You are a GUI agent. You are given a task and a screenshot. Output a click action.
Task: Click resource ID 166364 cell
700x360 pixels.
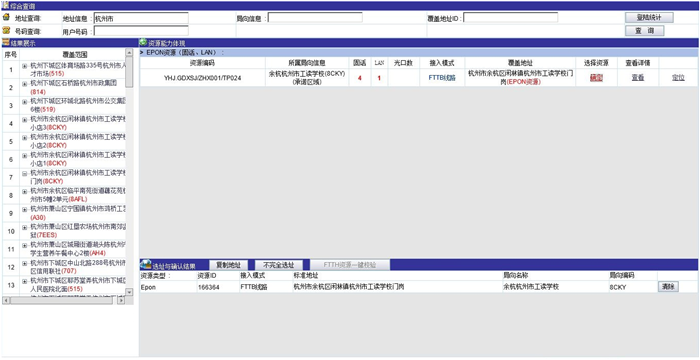208,287
